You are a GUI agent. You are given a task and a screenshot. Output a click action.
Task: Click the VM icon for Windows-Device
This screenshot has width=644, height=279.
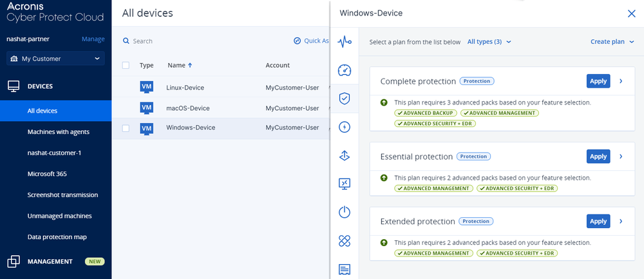point(147,128)
